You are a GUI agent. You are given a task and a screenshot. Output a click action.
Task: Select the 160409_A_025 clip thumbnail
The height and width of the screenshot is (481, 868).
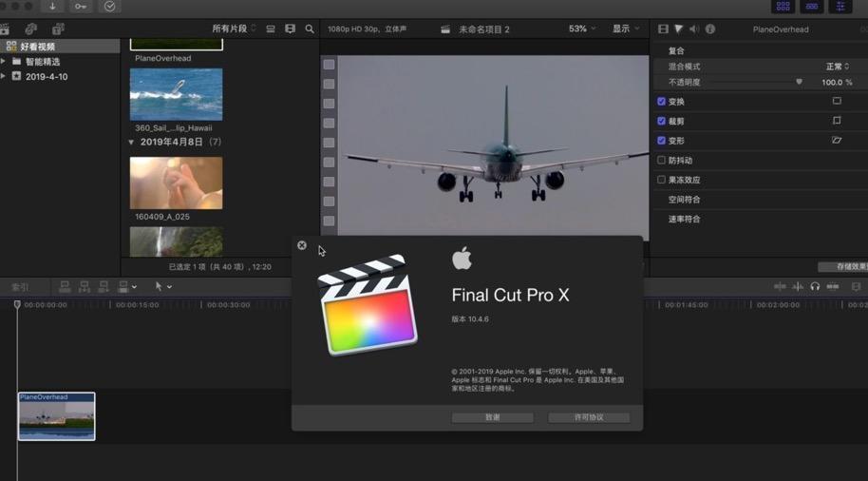pyautogui.click(x=176, y=183)
